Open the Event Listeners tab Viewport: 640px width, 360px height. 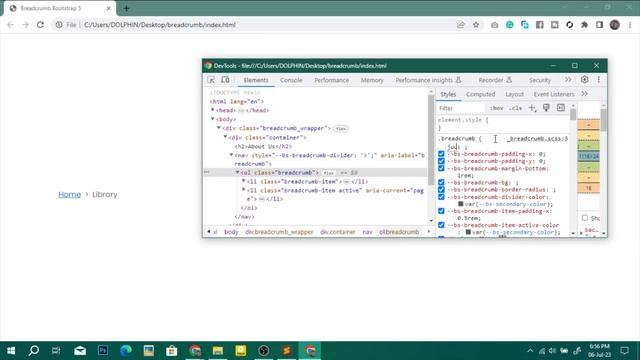click(x=554, y=94)
